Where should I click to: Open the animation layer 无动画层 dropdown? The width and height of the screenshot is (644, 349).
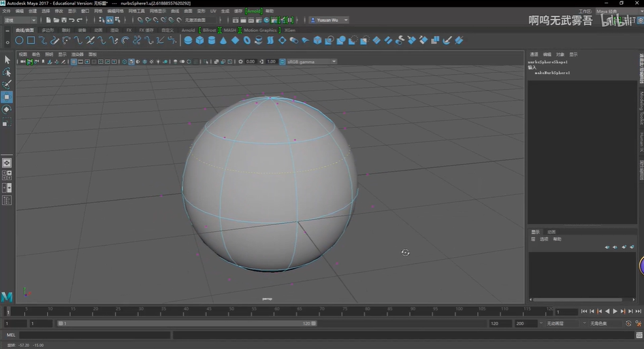click(x=564, y=324)
